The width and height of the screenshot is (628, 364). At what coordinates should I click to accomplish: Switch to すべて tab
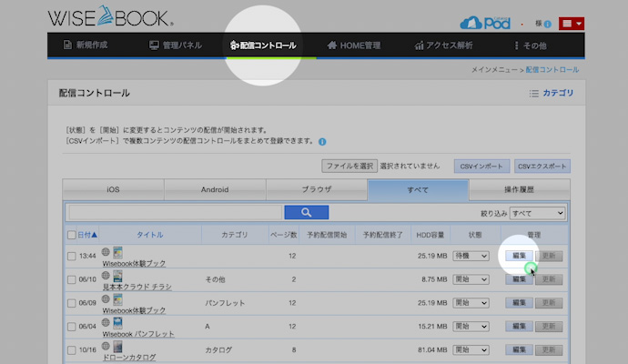[x=418, y=190]
